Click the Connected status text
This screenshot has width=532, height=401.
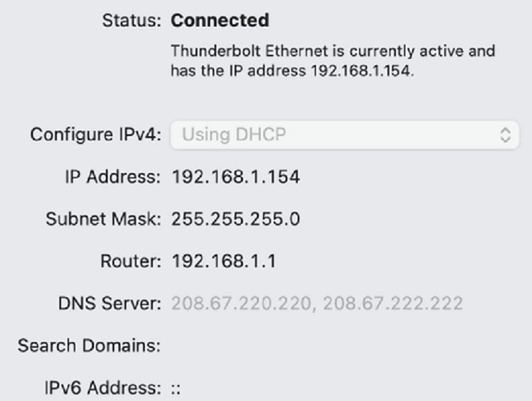220,20
